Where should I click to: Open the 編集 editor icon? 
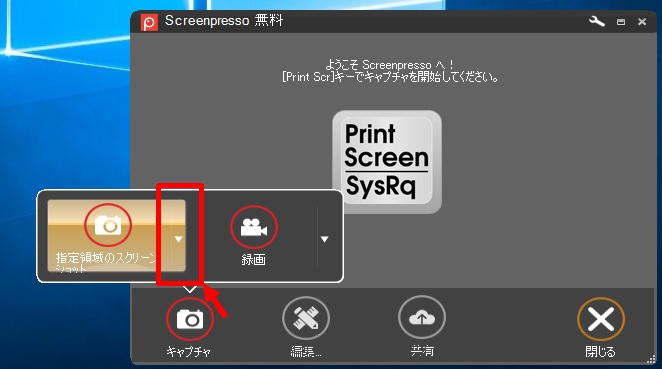coord(306,318)
